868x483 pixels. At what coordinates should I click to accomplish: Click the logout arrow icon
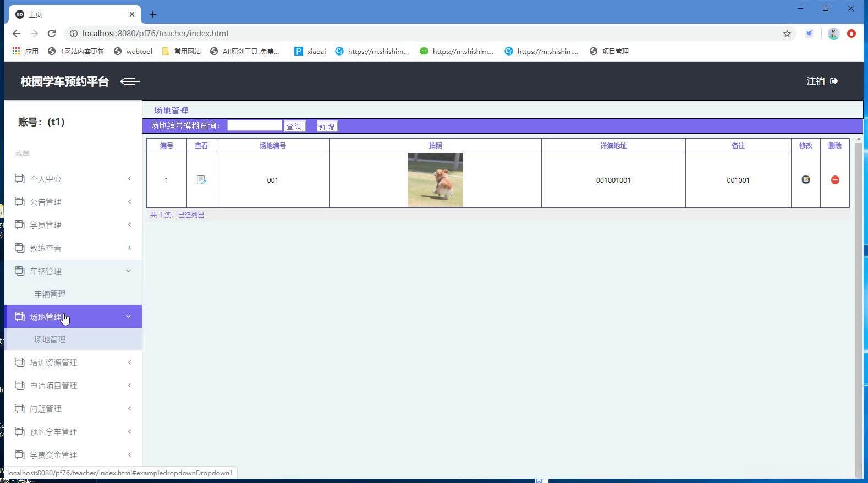pyautogui.click(x=834, y=81)
